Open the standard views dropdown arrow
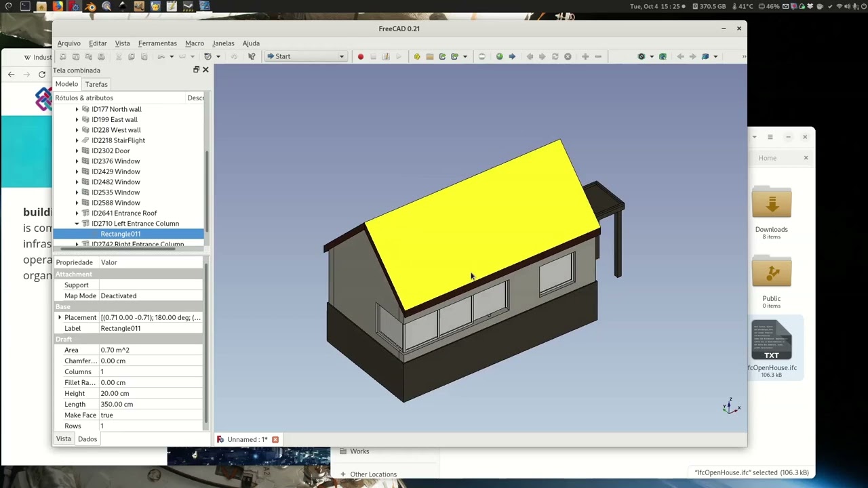This screenshot has width=868, height=488. coord(715,56)
